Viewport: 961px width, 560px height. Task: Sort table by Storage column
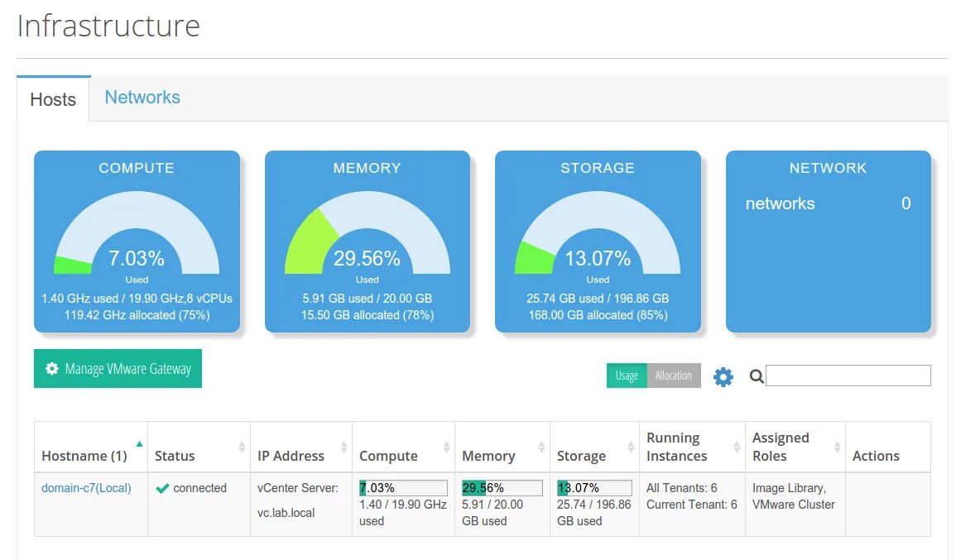coord(594,448)
